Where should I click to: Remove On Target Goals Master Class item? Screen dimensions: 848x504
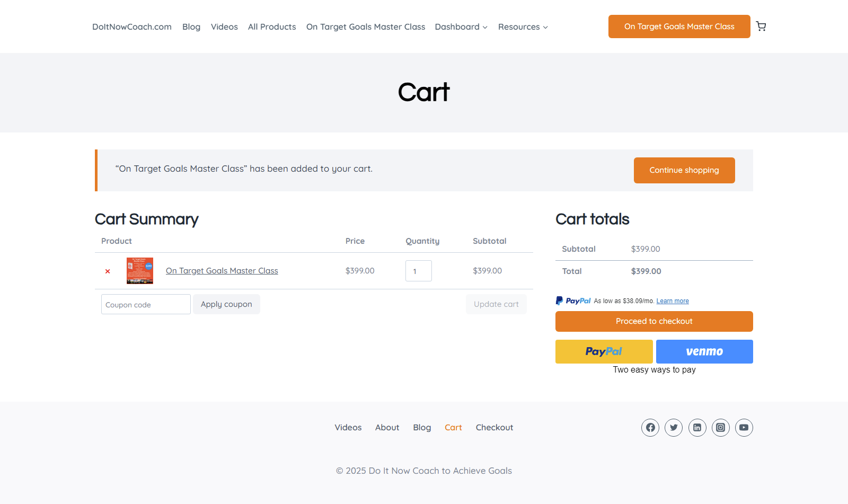coord(108,271)
